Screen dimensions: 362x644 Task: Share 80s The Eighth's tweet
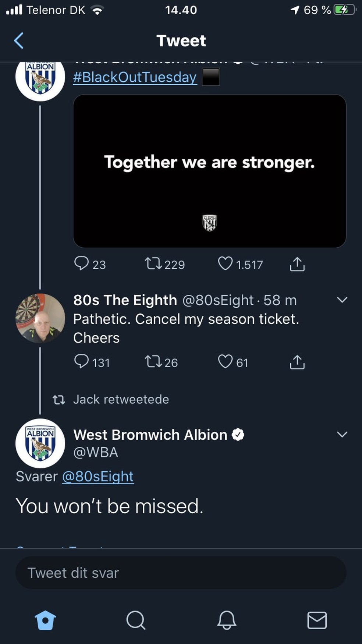pyautogui.click(x=297, y=362)
